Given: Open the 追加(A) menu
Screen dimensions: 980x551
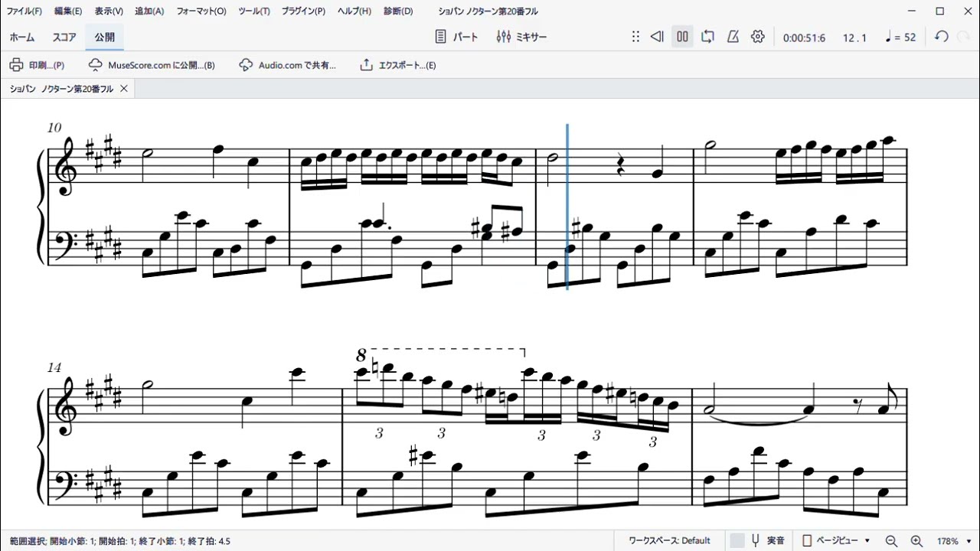Looking at the screenshot, I should point(149,11).
